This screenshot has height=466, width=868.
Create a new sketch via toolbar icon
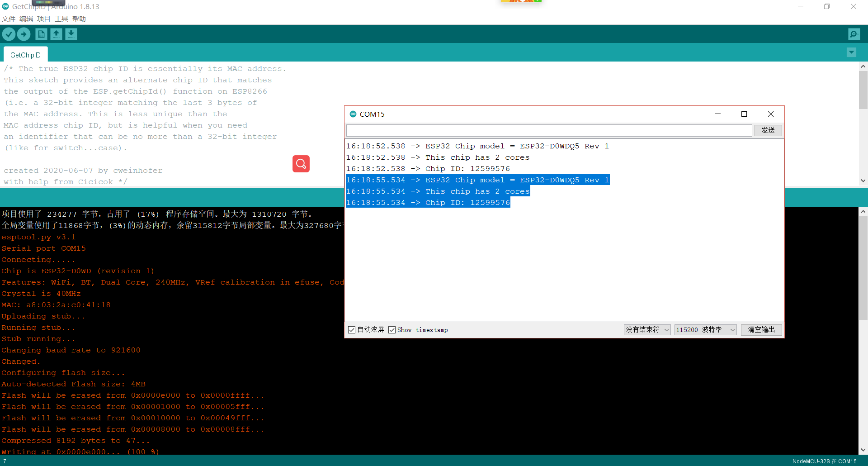41,34
